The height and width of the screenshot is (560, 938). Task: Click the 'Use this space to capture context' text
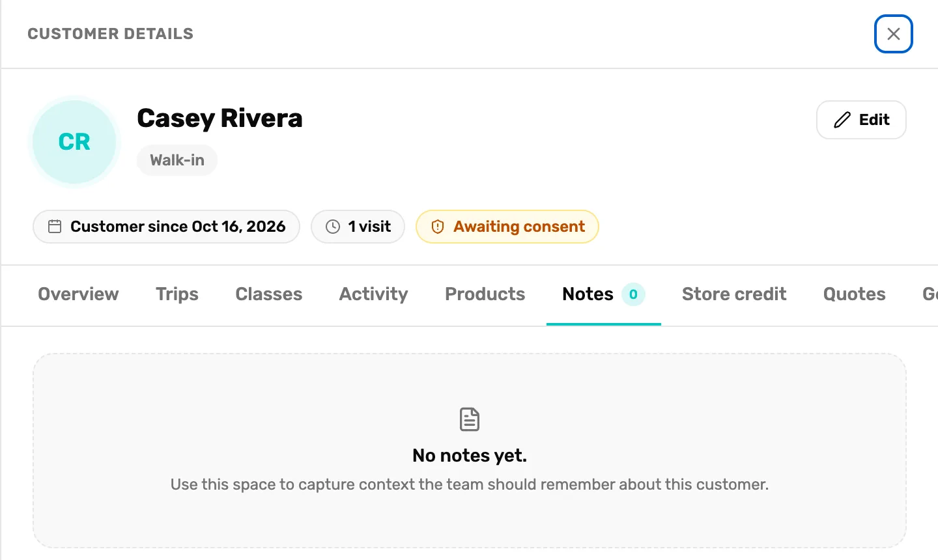[x=470, y=484]
